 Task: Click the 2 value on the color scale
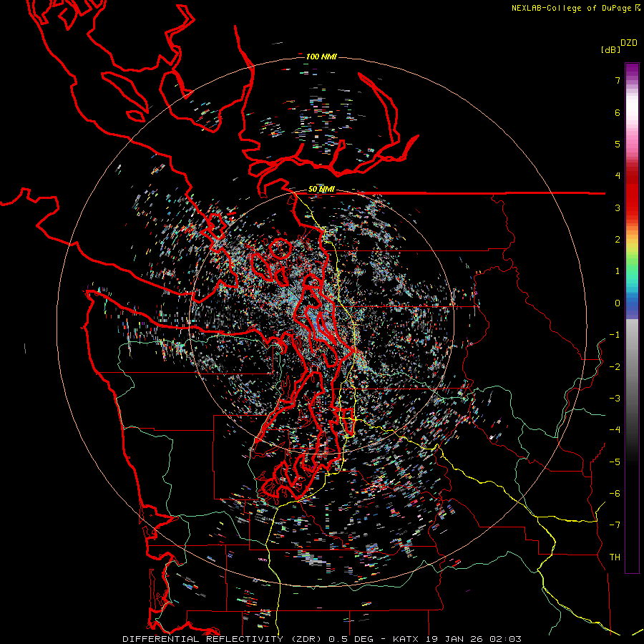618,240
